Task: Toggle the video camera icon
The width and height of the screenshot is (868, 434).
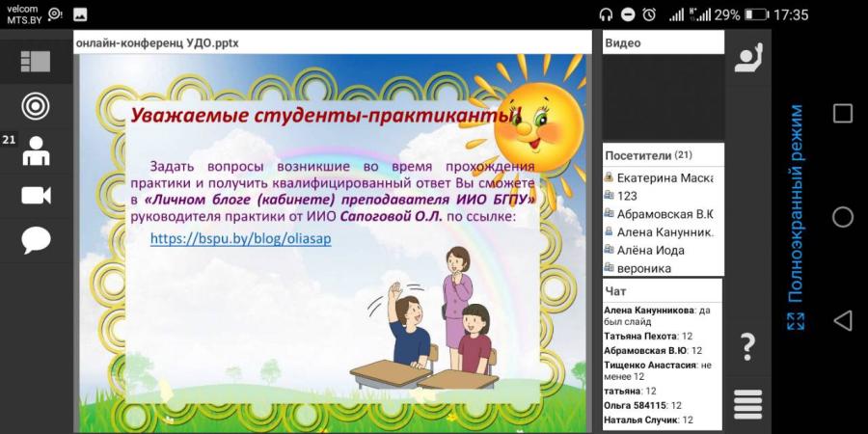Action: 36,196
